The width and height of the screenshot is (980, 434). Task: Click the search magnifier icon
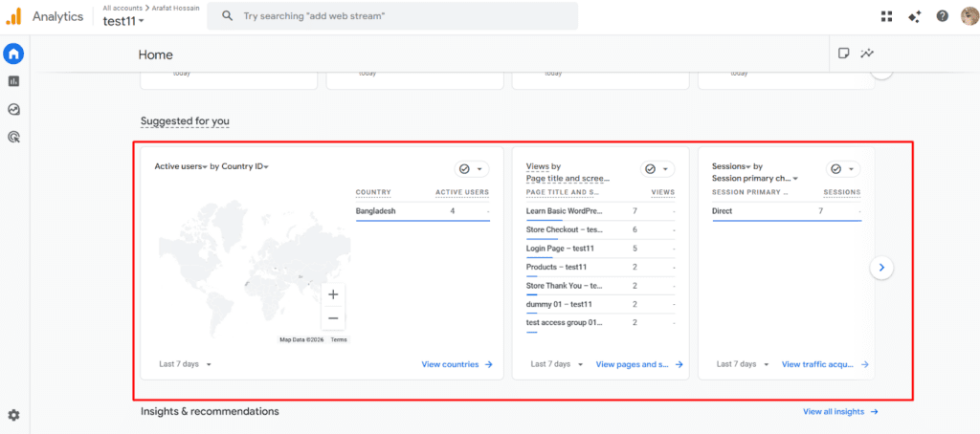(x=228, y=16)
